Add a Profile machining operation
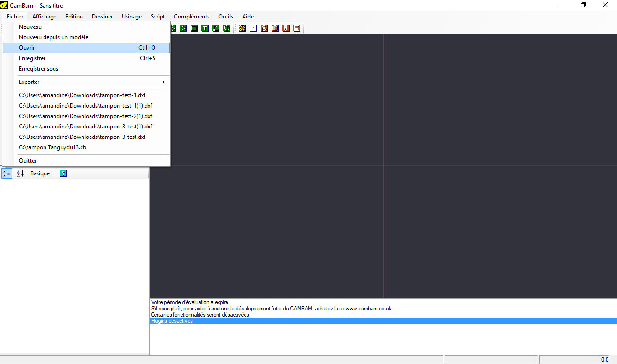This screenshot has width=617, height=364. coord(242,28)
